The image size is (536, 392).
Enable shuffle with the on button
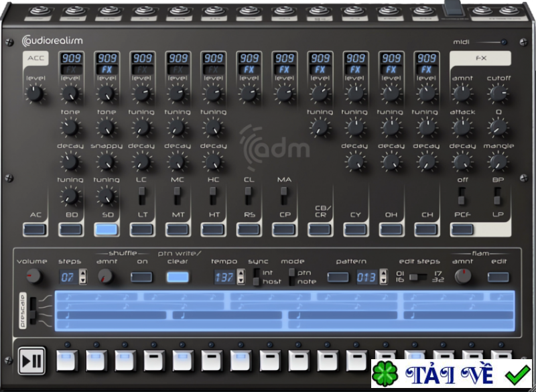point(142,275)
